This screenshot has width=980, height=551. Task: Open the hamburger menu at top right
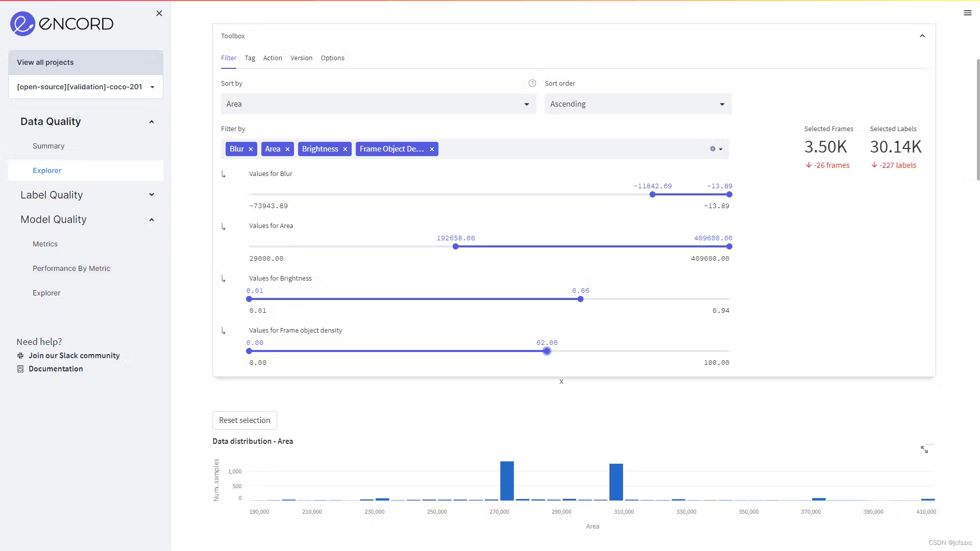point(967,13)
